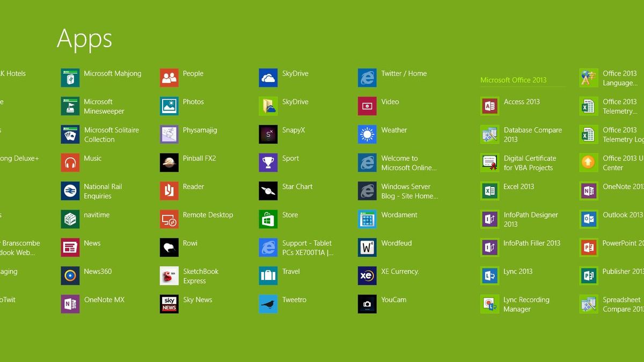Launch InfoPath Filler 2013 icon
This screenshot has height=362, width=644.
[x=489, y=248]
